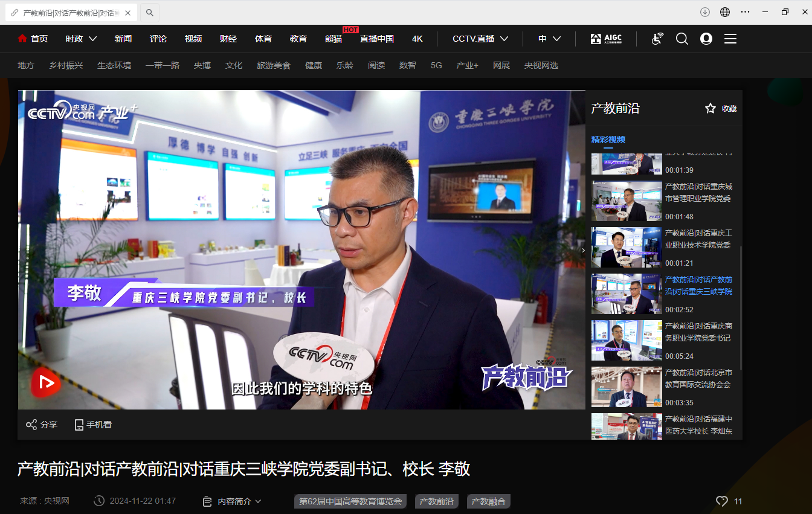Expand the 内容简介 section
Screen dimensions: 812x514
click(x=233, y=501)
